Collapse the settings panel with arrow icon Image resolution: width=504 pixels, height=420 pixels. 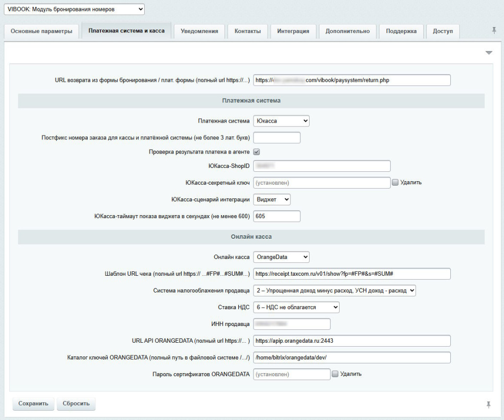[488, 53]
